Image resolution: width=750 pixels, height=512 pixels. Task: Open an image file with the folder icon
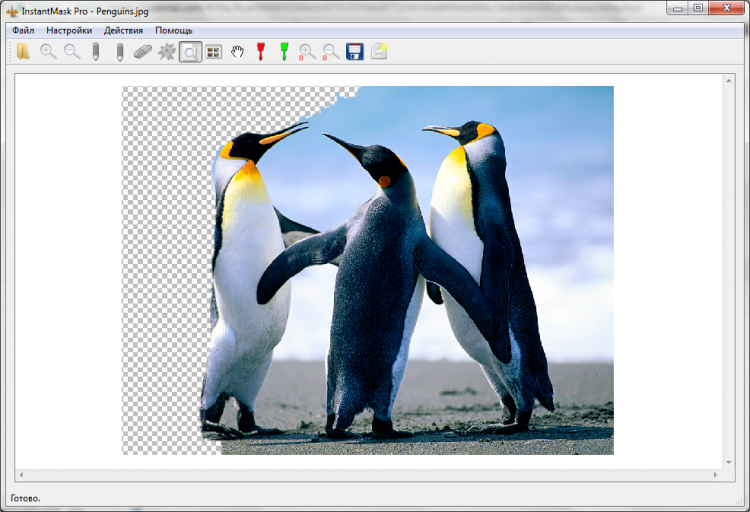pos(23,51)
